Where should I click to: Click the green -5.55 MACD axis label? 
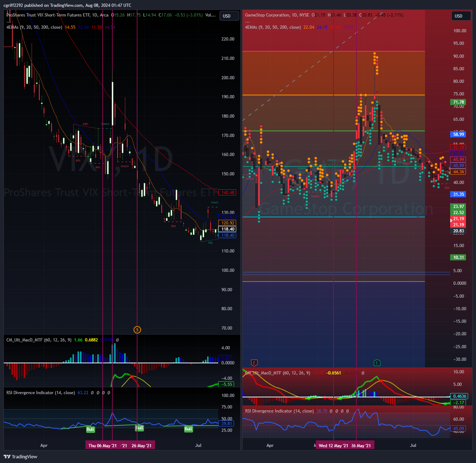pos(227,384)
